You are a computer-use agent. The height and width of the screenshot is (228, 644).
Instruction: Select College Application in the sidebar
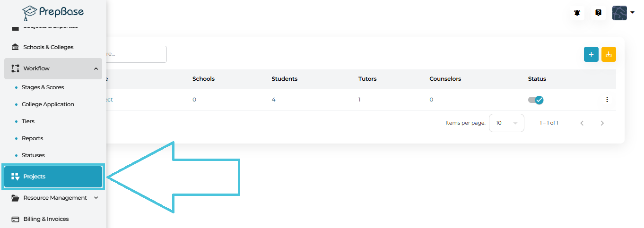pos(48,104)
